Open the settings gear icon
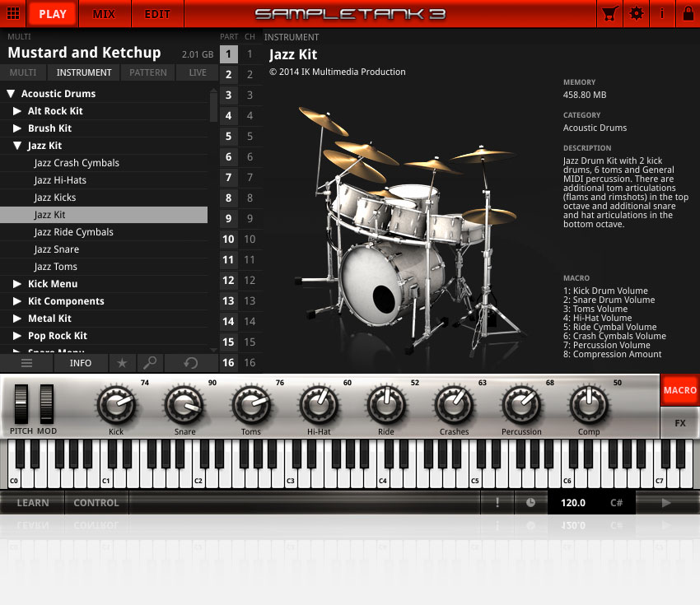Screen dimensions: 700x605 [637, 14]
